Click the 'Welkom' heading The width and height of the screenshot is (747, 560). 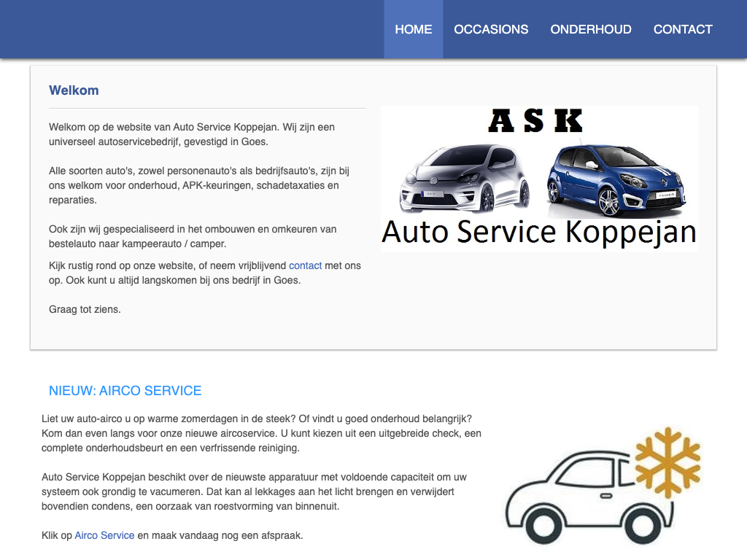[74, 90]
